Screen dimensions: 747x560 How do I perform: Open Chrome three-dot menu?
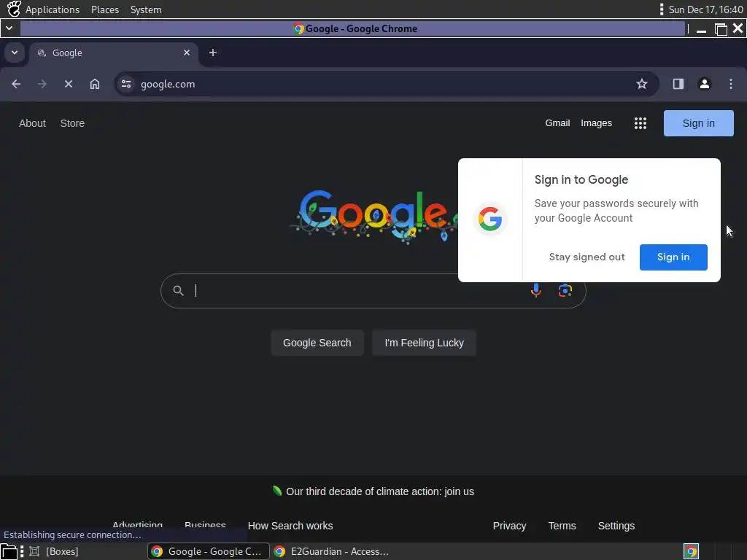(731, 84)
